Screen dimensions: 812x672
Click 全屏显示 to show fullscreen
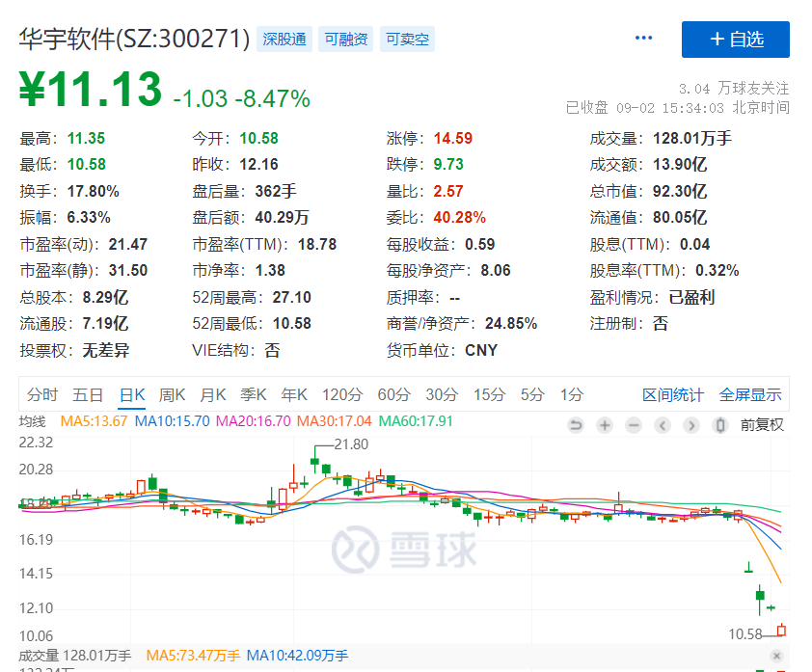[x=750, y=395]
